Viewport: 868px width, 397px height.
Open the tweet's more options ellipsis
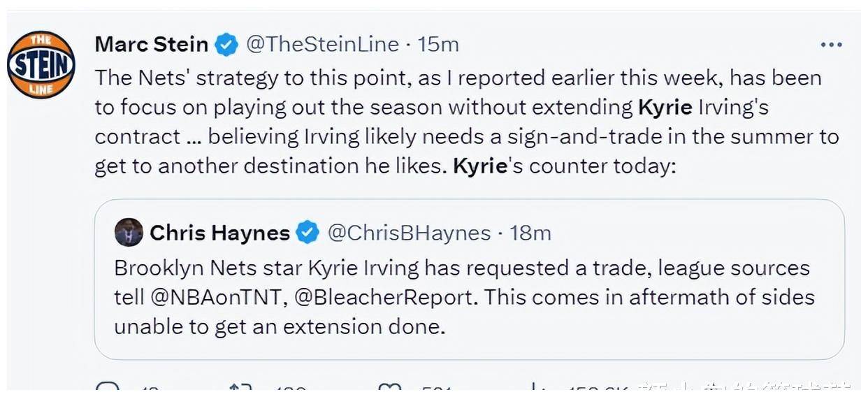831,45
